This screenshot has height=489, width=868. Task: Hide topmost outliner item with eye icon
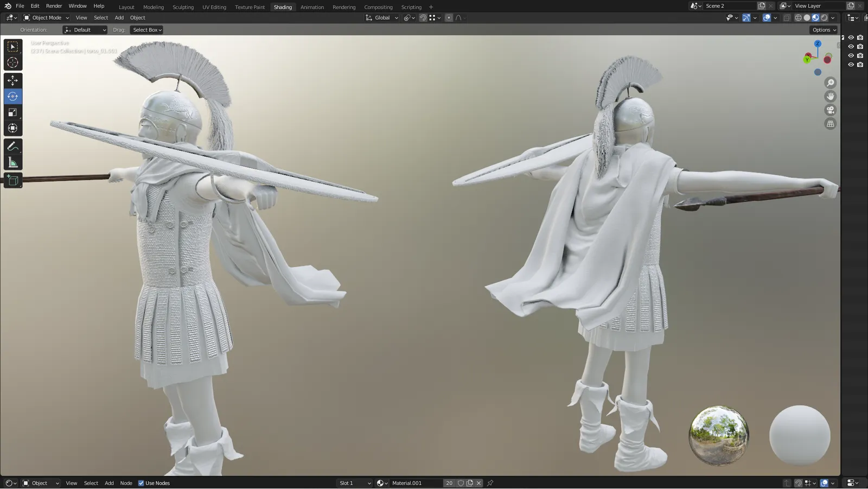(851, 37)
